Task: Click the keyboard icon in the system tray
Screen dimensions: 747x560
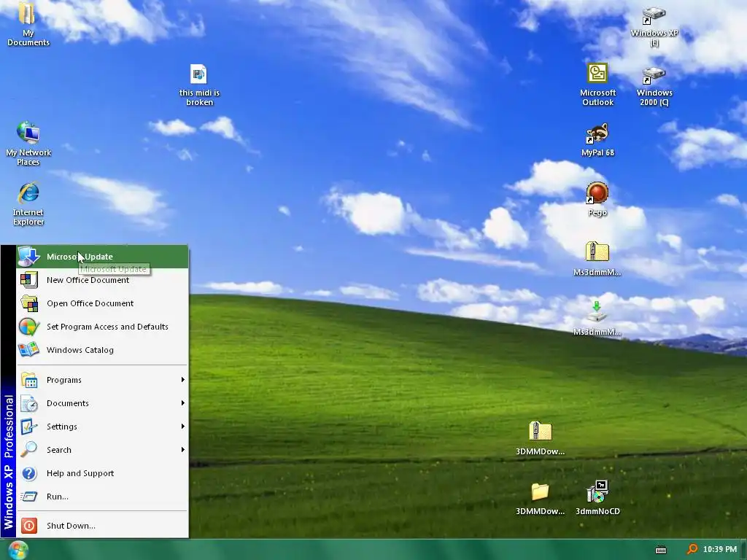Action: [x=661, y=550]
